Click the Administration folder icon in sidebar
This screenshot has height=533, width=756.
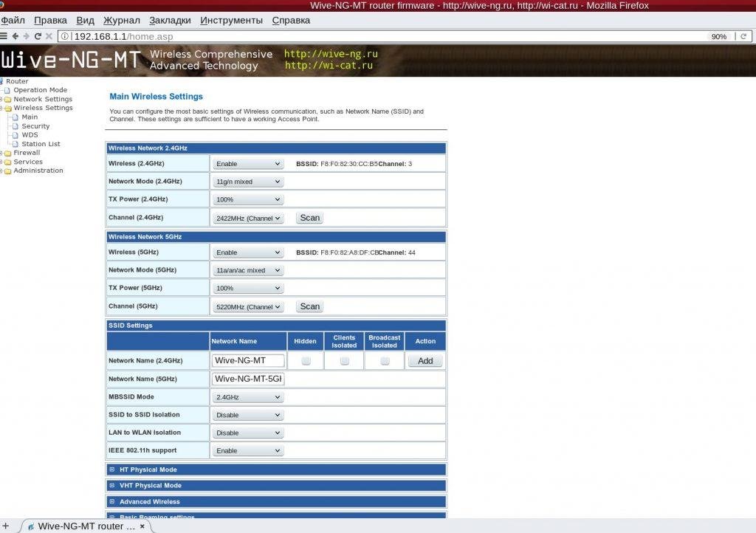pyautogui.click(x=8, y=171)
